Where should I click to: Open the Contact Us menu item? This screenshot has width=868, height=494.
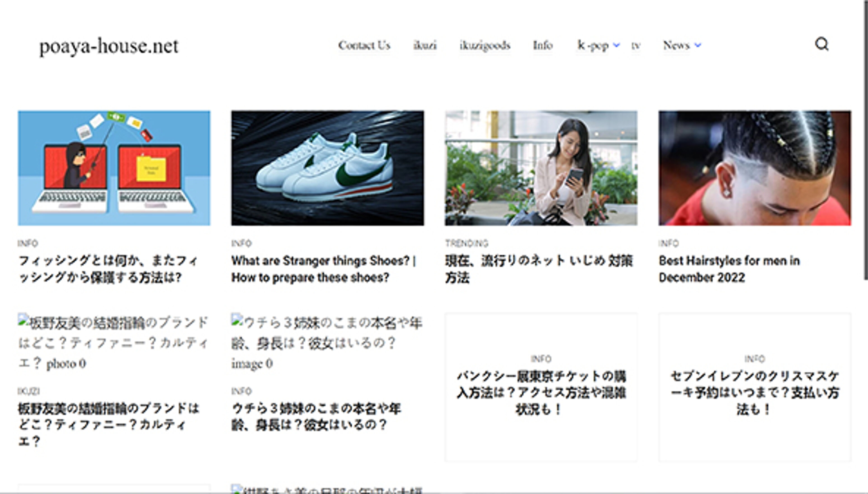click(x=364, y=45)
